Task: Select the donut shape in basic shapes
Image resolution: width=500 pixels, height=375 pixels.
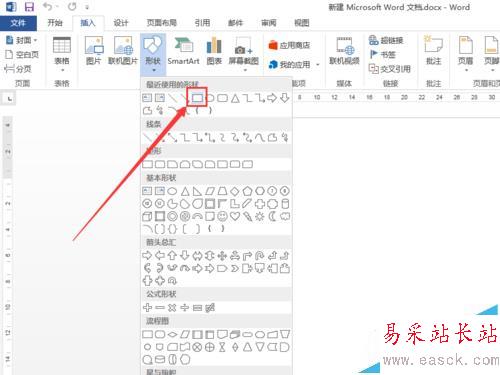Action: click(x=172, y=216)
